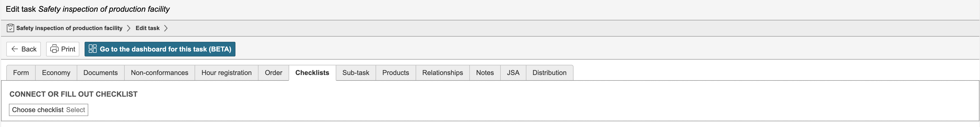
Task: Go back using the Back arrow button
Action: coord(24,49)
